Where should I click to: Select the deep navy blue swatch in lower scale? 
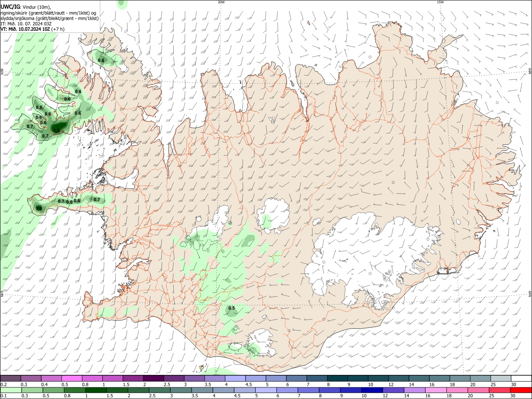372,390
